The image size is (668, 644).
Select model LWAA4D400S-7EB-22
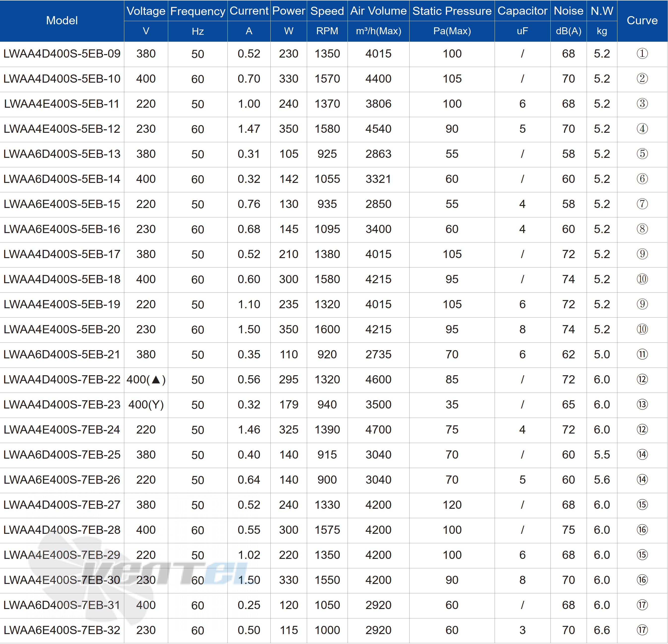pos(62,379)
